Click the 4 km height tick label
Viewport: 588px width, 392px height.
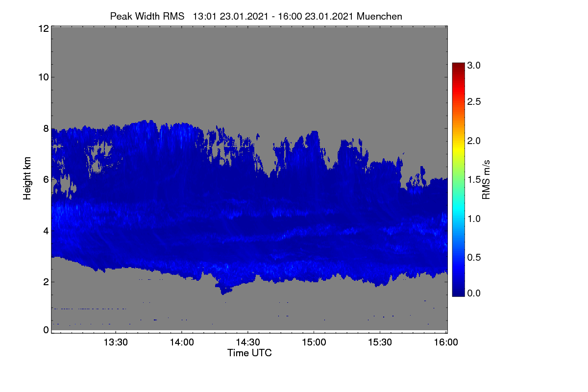[46, 230]
